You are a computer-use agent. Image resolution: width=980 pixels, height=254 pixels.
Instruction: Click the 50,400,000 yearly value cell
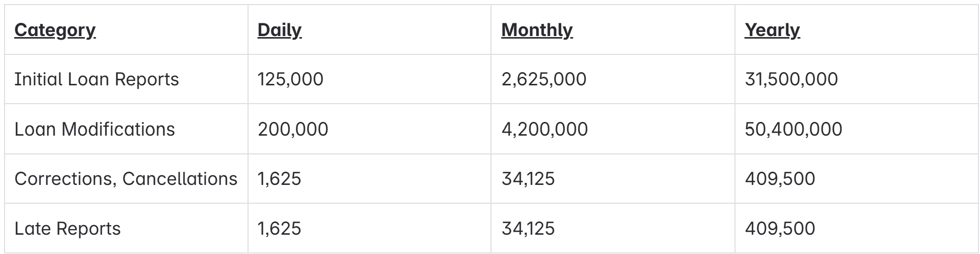(x=793, y=129)
